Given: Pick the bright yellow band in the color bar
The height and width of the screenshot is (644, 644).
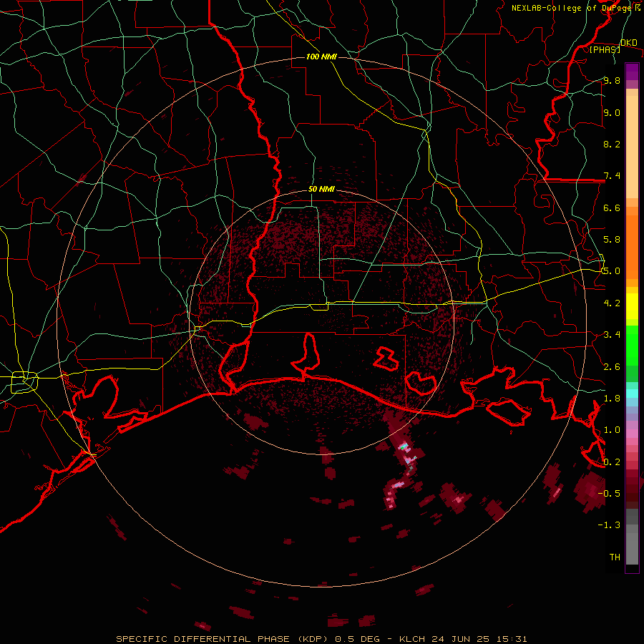Looking at the screenshot, I should coord(632,306).
